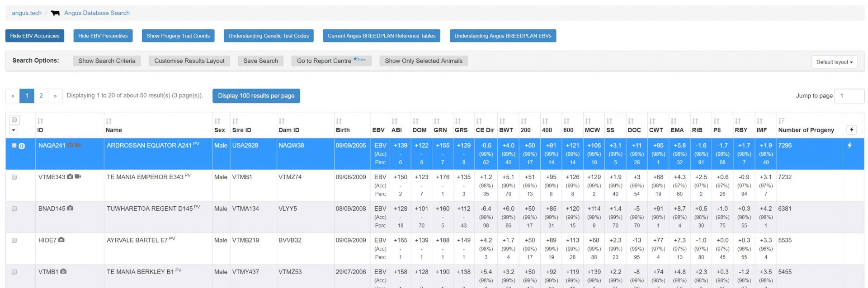Sort results by the Name column icon
Screen dimensions: 868x288
pos(108,121)
